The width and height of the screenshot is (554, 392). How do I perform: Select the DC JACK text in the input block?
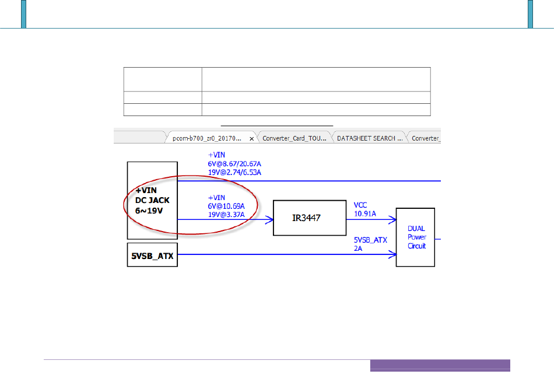pos(152,201)
